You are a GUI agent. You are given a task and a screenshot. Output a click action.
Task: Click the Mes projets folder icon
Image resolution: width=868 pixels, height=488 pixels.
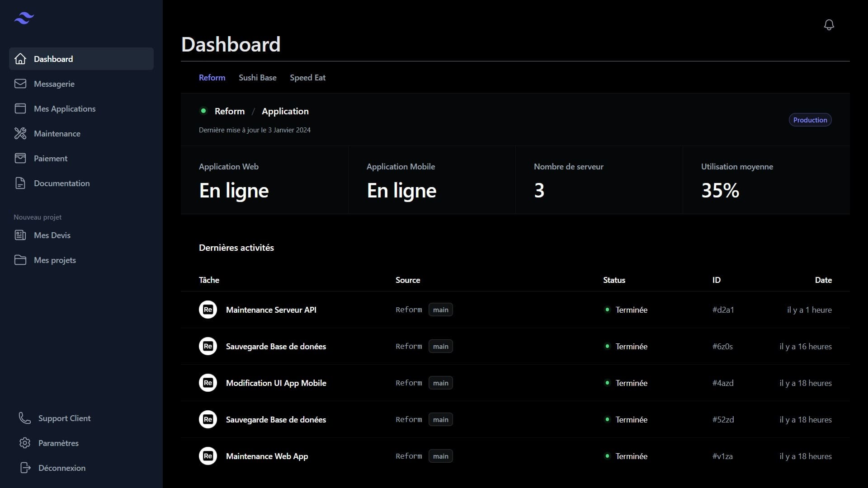(20, 260)
